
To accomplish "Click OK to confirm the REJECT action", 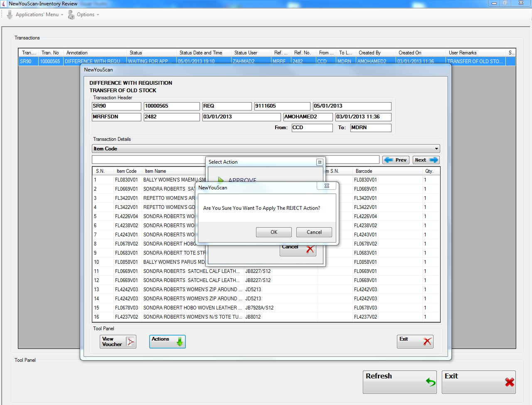I will point(273,232).
